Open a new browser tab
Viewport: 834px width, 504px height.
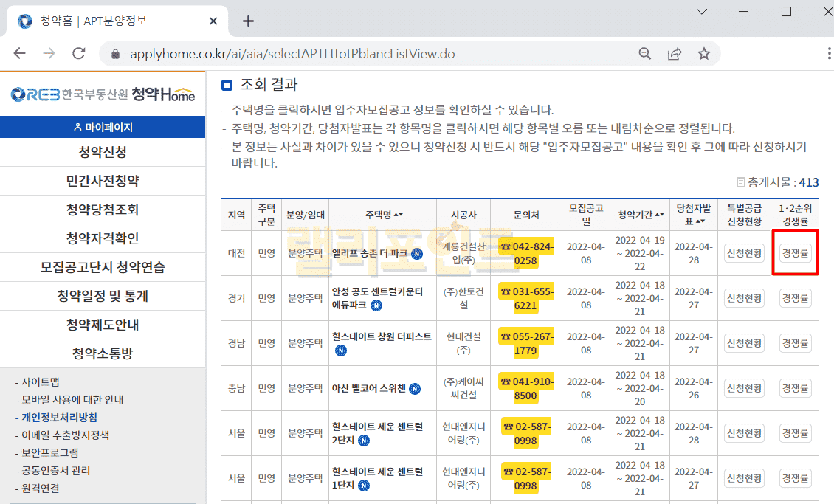click(248, 21)
